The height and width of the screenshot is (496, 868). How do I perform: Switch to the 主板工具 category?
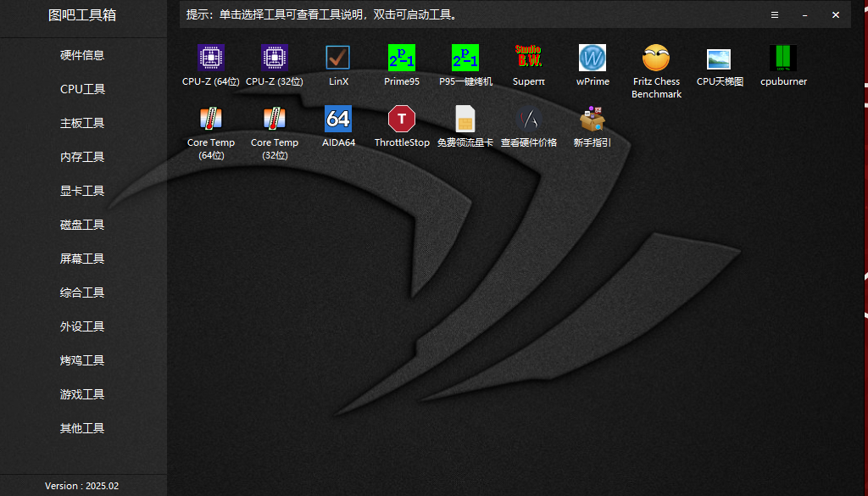pyautogui.click(x=82, y=123)
